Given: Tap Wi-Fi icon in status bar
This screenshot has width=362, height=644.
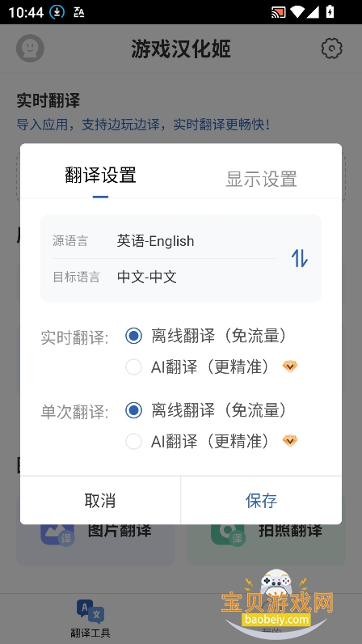Looking at the screenshot, I should click(x=297, y=12).
